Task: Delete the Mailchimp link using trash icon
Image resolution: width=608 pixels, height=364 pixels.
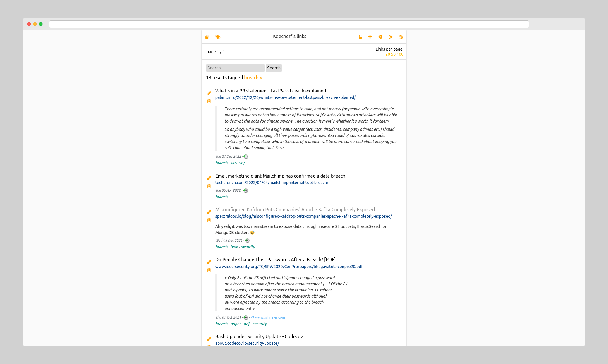Action: (x=209, y=186)
